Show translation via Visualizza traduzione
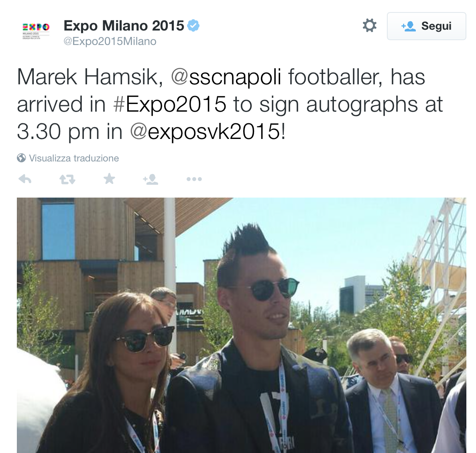Screen dimensions: 476x453 pos(74,158)
